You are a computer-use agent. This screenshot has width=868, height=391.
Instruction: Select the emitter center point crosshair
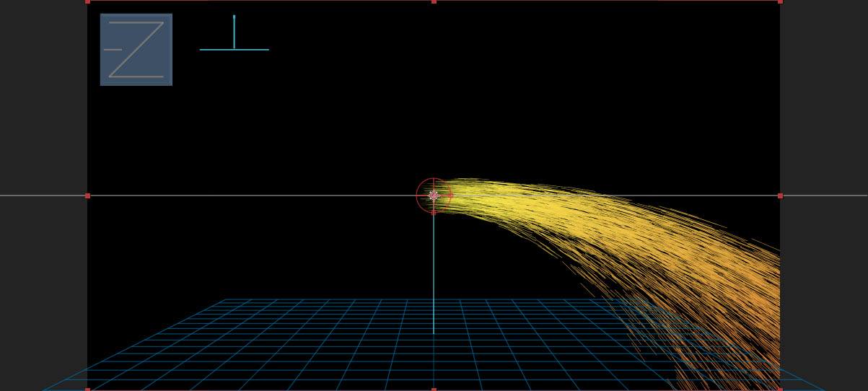pyautogui.click(x=434, y=195)
